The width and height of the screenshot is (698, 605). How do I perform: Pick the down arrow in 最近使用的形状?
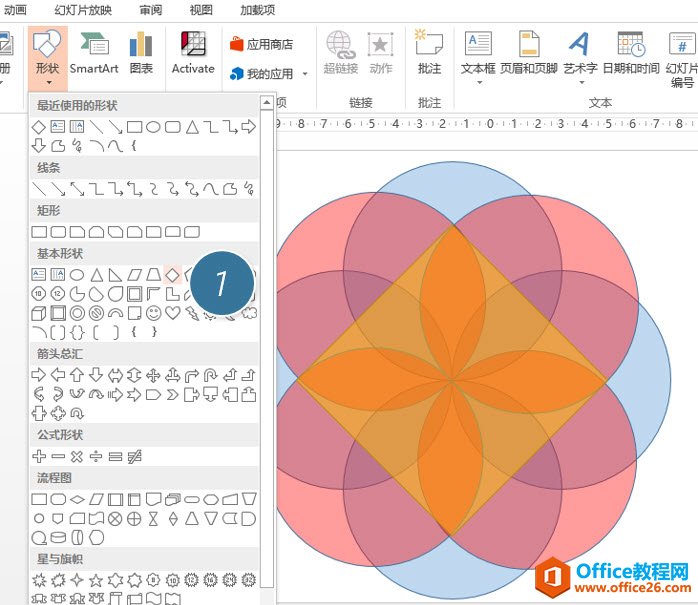tap(39, 146)
